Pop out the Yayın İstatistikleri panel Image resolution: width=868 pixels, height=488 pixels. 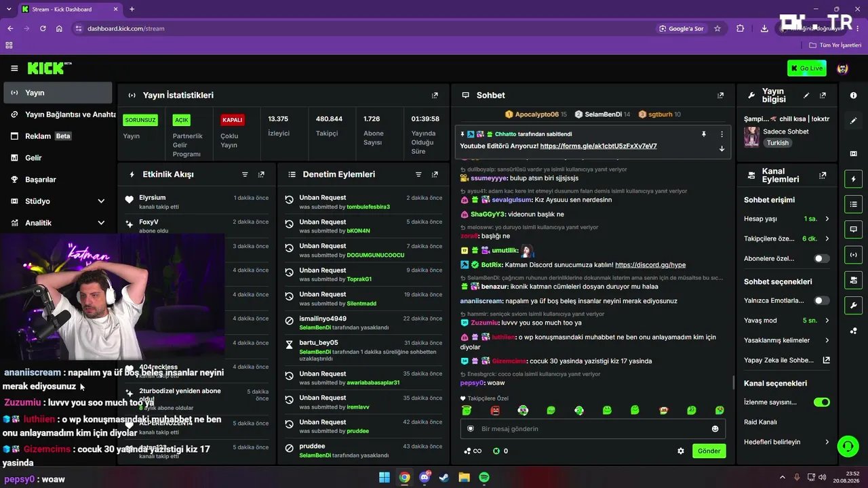pos(435,96)
